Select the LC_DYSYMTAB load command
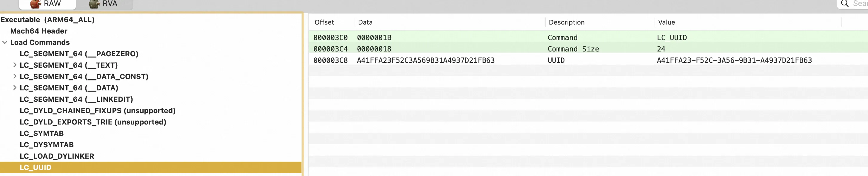 pos(47,145)
